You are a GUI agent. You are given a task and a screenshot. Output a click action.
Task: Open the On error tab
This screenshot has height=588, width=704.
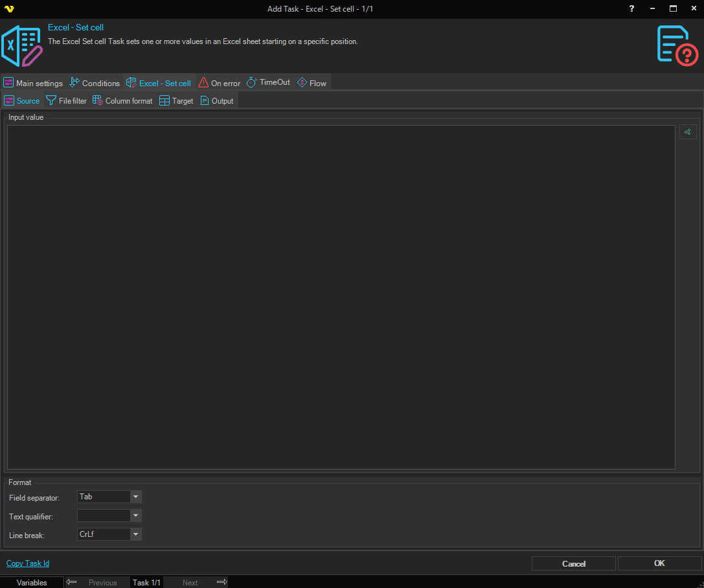[x=219, y=83]
